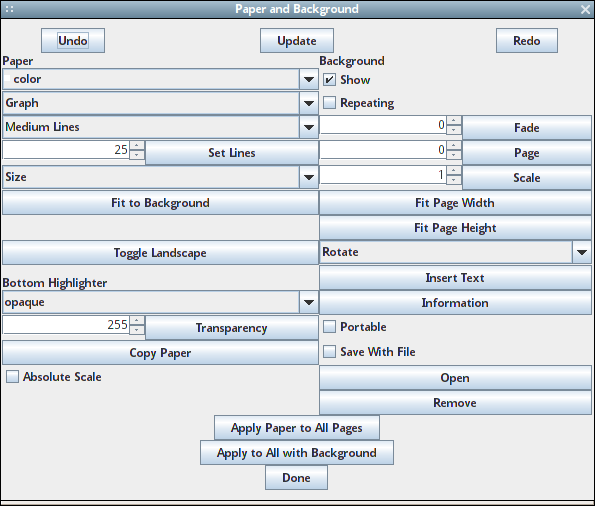
Task: Click the Page number input field
Action: [383, 150]
